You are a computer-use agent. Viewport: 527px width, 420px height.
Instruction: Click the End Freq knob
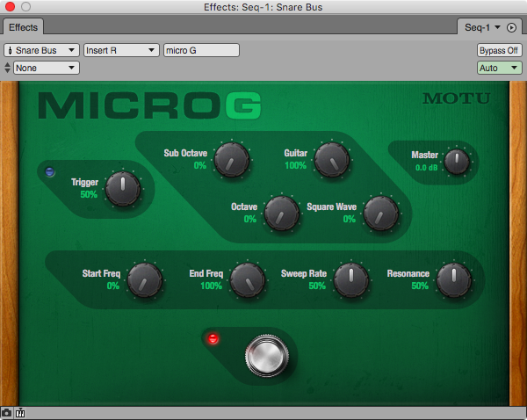click(x=248, y=280)
